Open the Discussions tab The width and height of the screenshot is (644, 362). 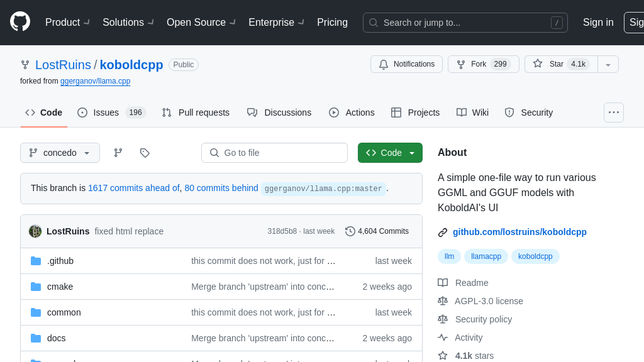point(279,112)
